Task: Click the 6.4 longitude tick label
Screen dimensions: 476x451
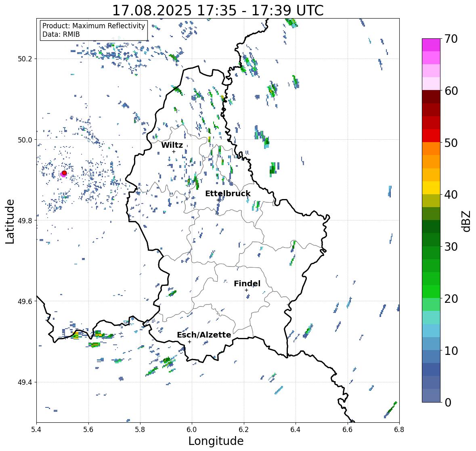Action: click(296, 429)
